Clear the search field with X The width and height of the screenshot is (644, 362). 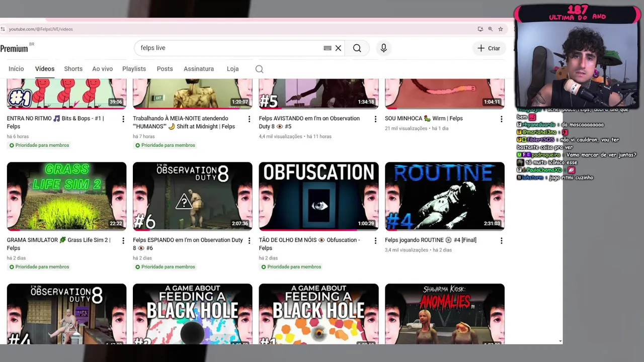(338, 48)
